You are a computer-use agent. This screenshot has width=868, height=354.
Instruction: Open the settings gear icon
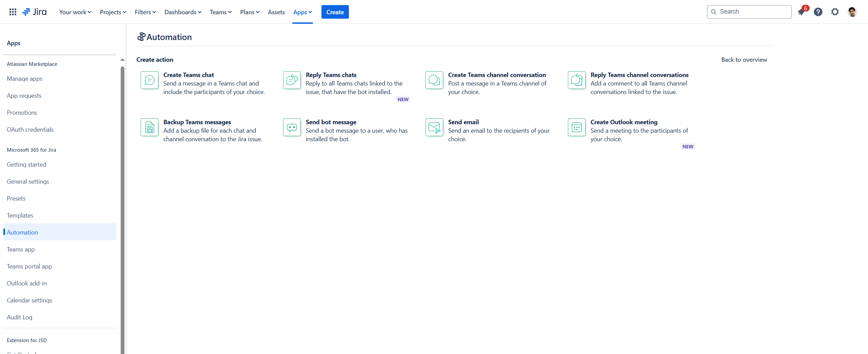click(835, 12)
